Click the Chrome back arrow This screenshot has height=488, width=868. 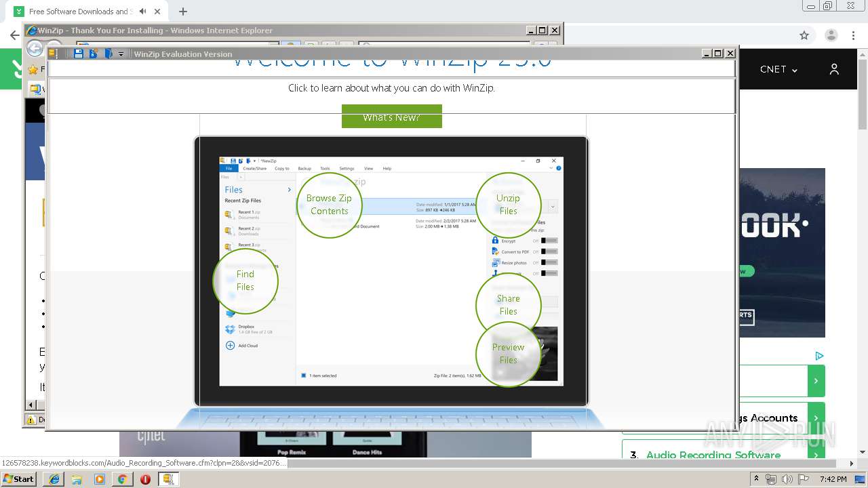click(14, 35)
